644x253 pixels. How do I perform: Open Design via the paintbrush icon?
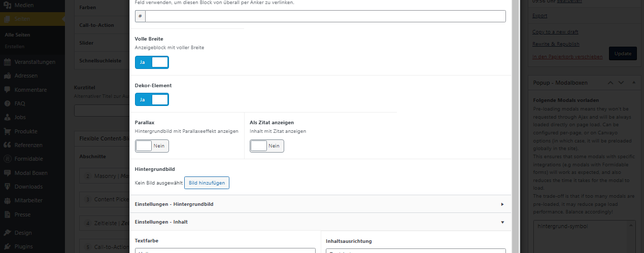pyautogui.click(x=7, y=233)
